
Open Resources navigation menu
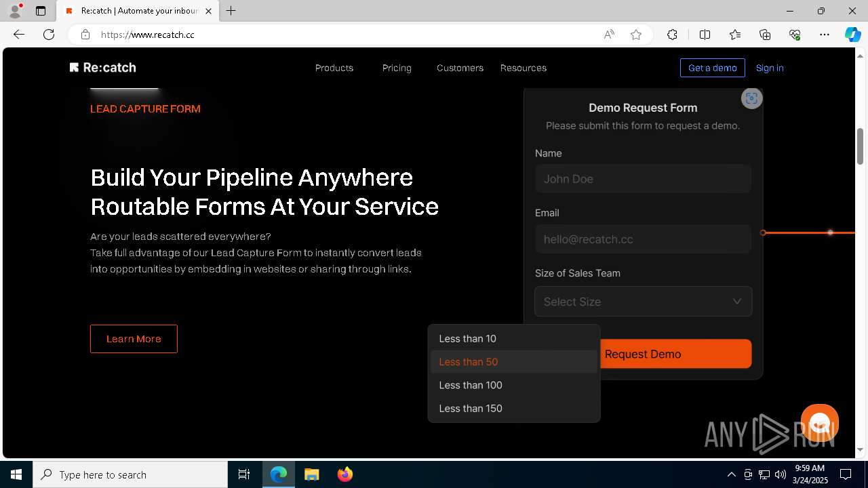coord(524,68)
